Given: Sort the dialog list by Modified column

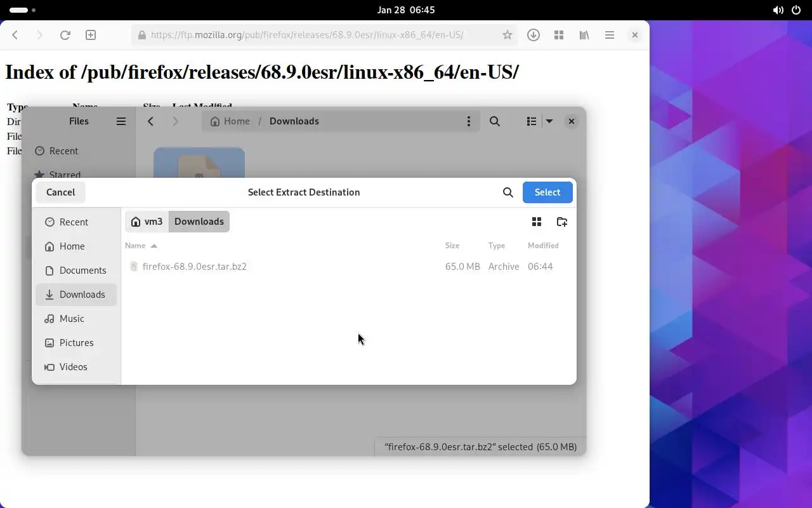Looking at the screenshot, I should (543, 245).
